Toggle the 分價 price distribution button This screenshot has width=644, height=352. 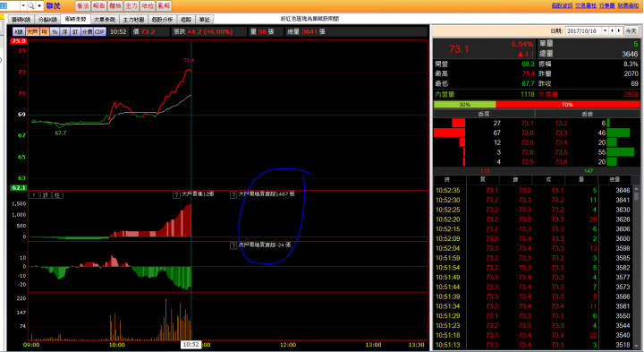(x=87, y=31)
